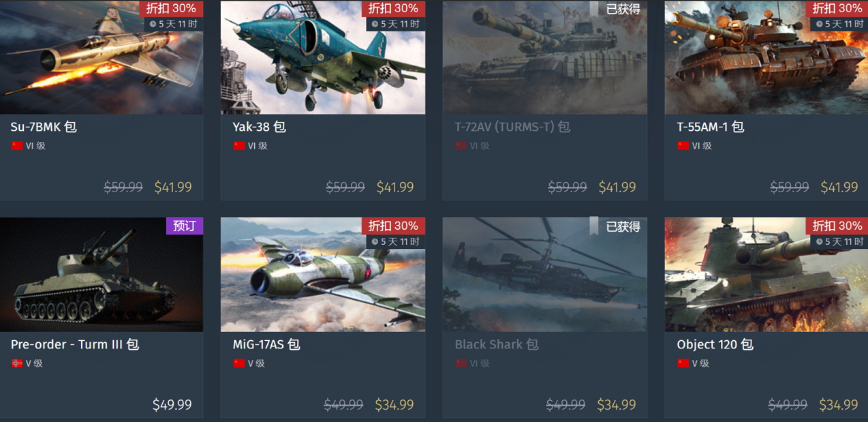Select the Object 120 包 title
This screenshot has height=422, width=868.
pos(715,344)
